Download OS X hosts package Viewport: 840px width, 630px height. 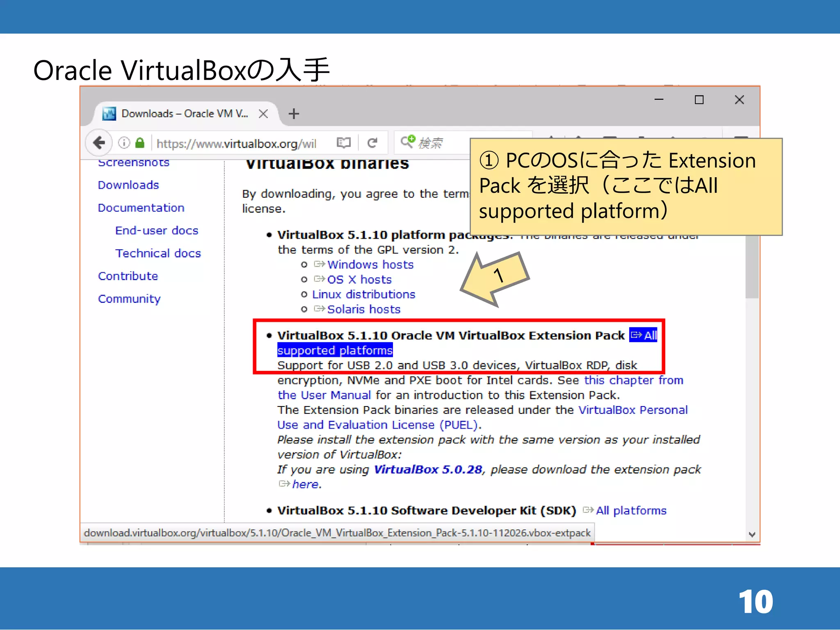coord(359,279)
